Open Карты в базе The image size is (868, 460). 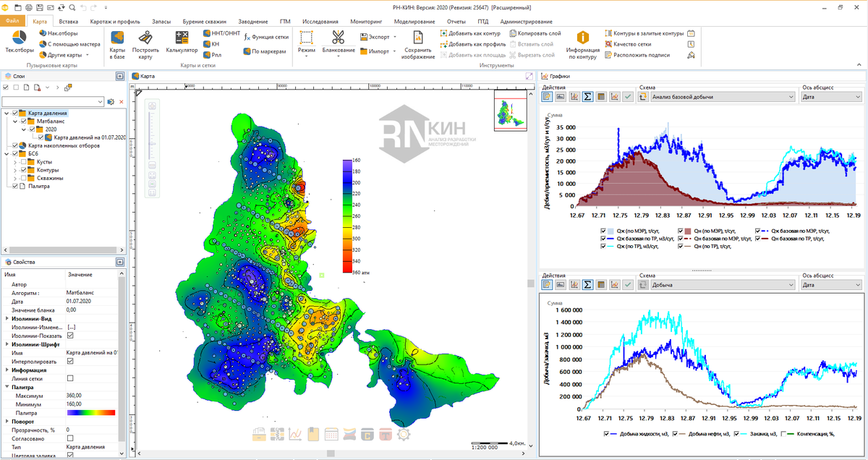point(116,45)
